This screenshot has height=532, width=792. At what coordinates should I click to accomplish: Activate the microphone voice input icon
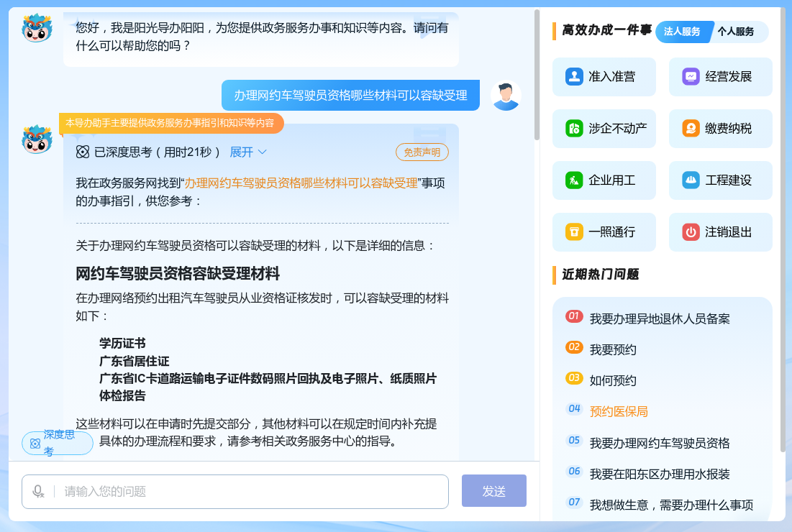pos(37,491)
